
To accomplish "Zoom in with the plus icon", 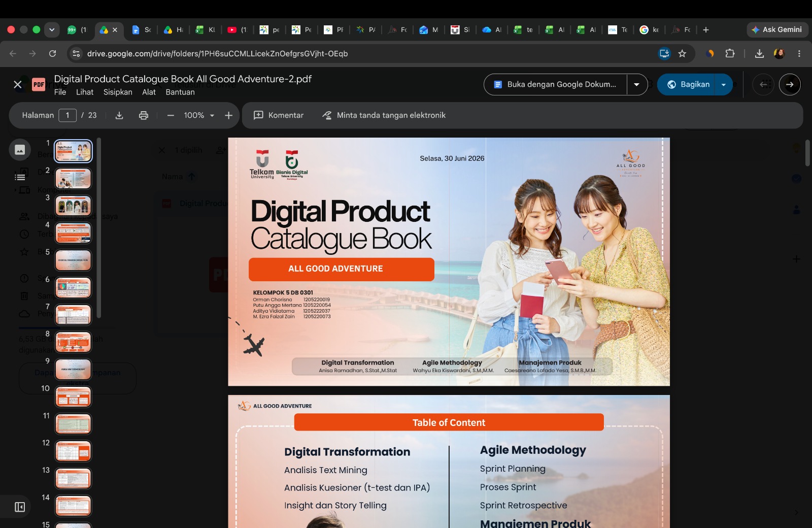I will (228, 115).
